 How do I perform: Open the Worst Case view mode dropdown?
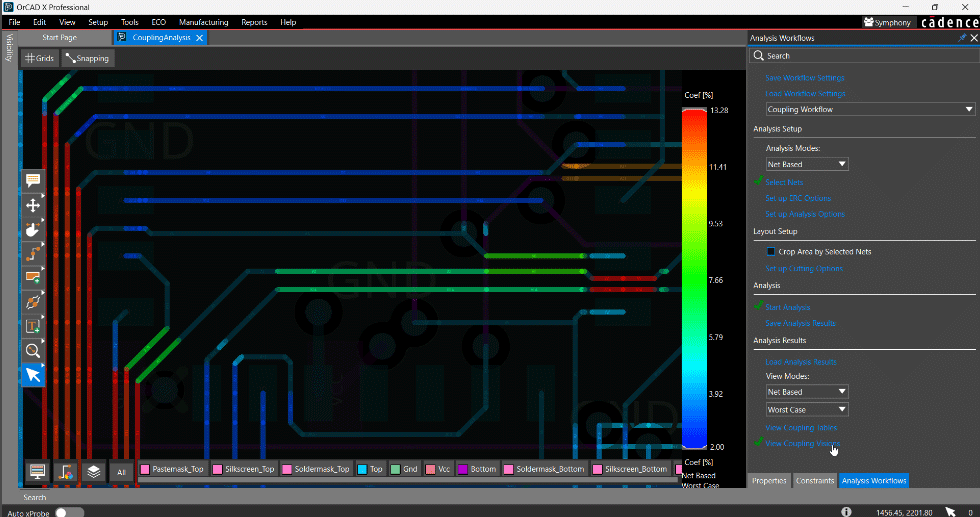[807, 409]
